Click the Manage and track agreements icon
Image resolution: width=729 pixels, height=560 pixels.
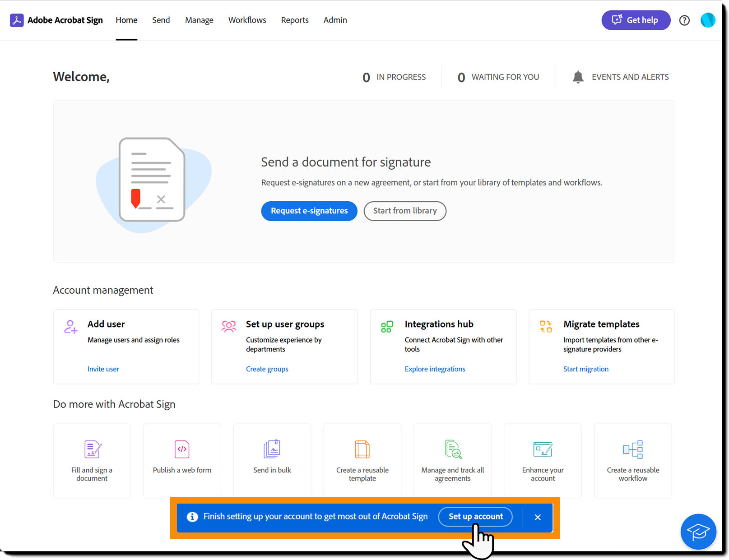tap(453, 449)
